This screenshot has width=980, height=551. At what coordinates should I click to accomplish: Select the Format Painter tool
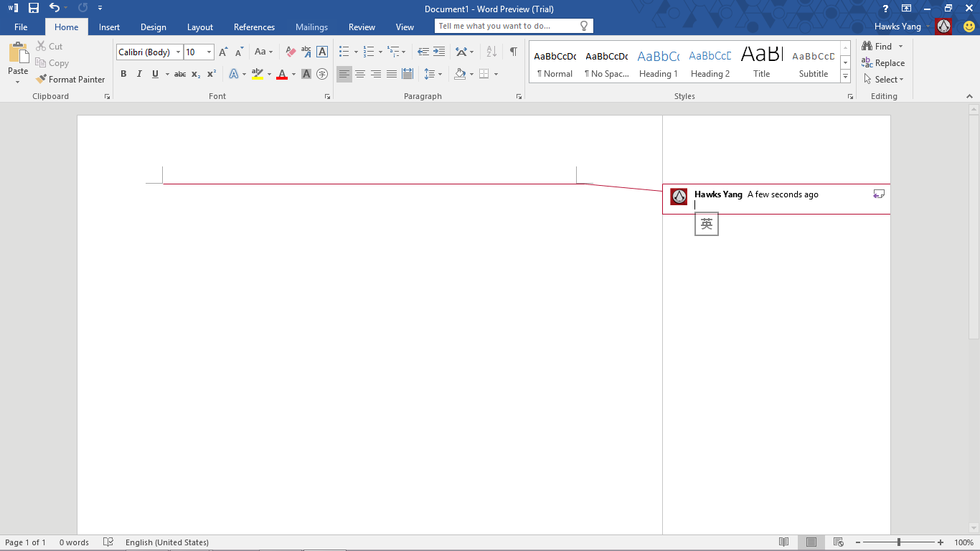pyautogui.click(x=70, y=80)
